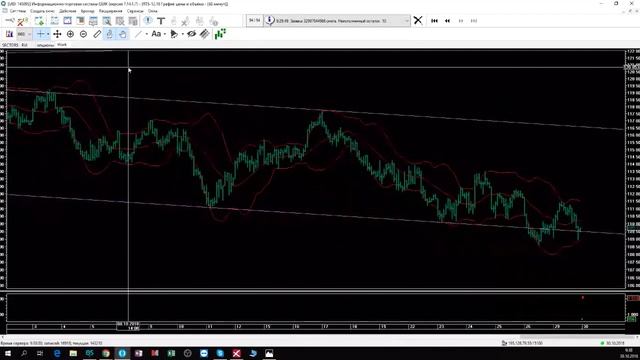The width and height of the screenshot is (640, 360).
Task: Zoom out with the minus magnifier
Action: click(x=83, y=34)
